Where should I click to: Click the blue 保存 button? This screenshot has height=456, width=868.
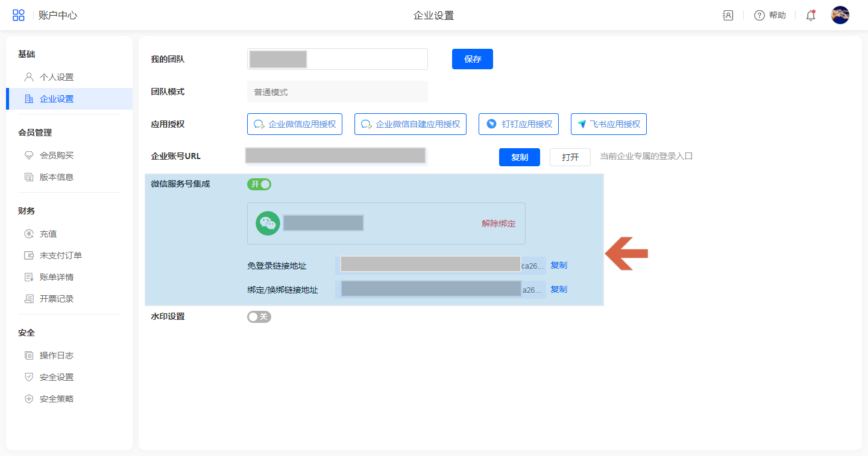(472, 59)
